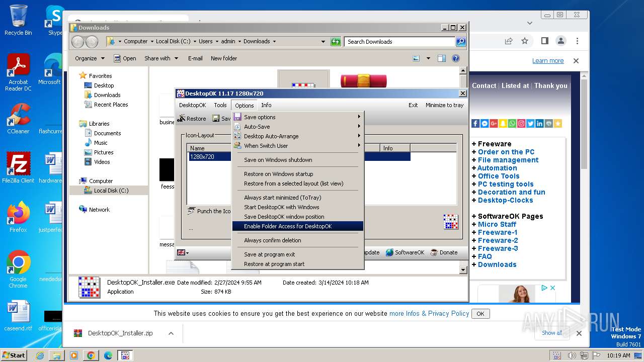Expand the Save options submenu
Screen dimensions: 644x362
(x=298, y=117)
